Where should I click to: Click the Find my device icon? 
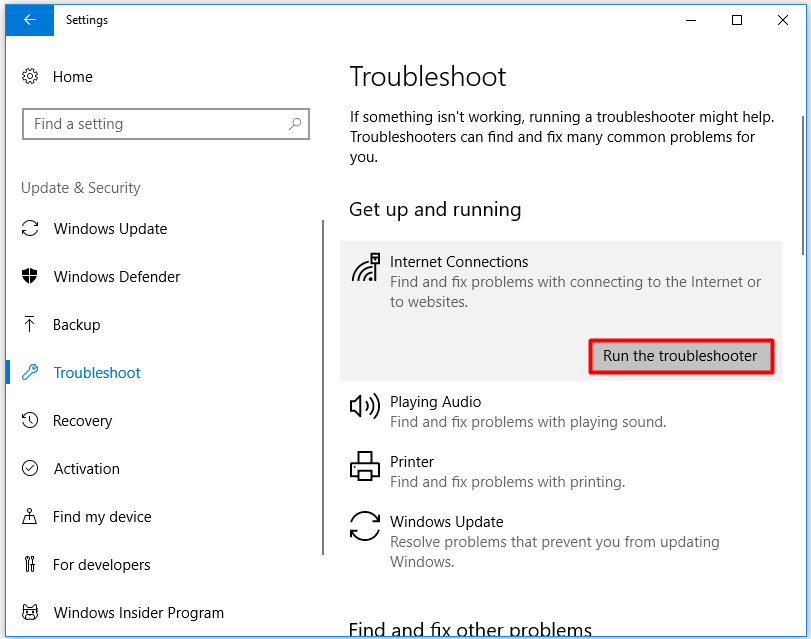pyautogui.click(x=30, y=516)
